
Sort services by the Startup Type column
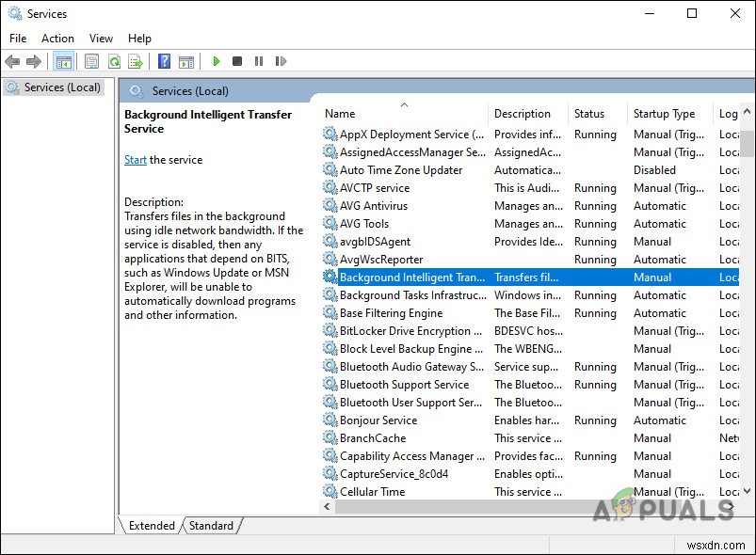(667, 113)
